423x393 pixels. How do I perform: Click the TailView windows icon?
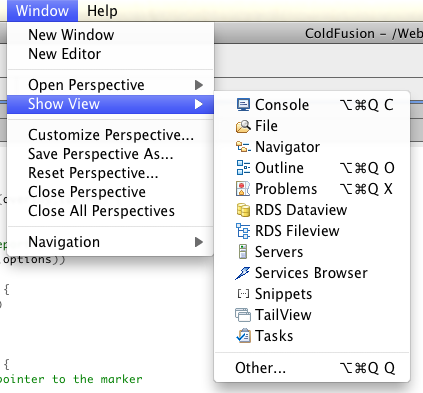(243, 315)
